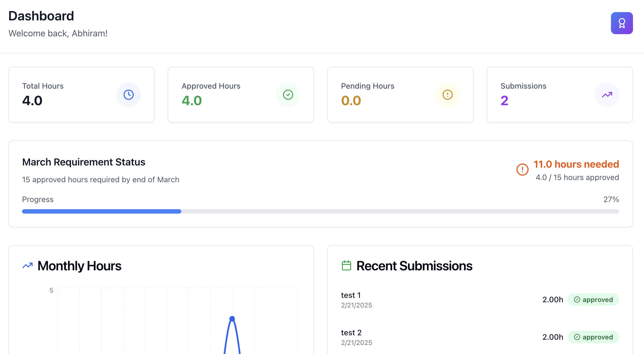Click the March Requirement Status heading
The image size is (644, 354).
(83, 162)
